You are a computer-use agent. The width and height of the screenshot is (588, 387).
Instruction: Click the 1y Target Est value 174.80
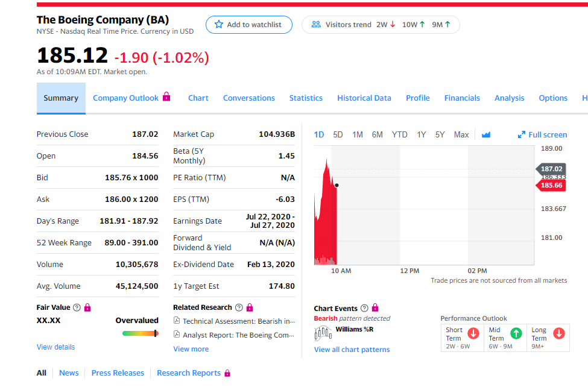coord(282,286)
